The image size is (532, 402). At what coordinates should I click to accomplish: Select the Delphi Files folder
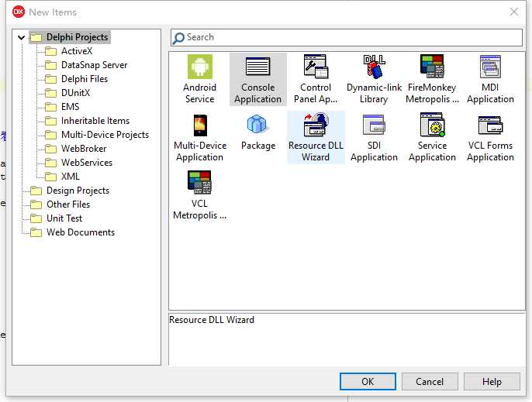[x=85, y=79]
